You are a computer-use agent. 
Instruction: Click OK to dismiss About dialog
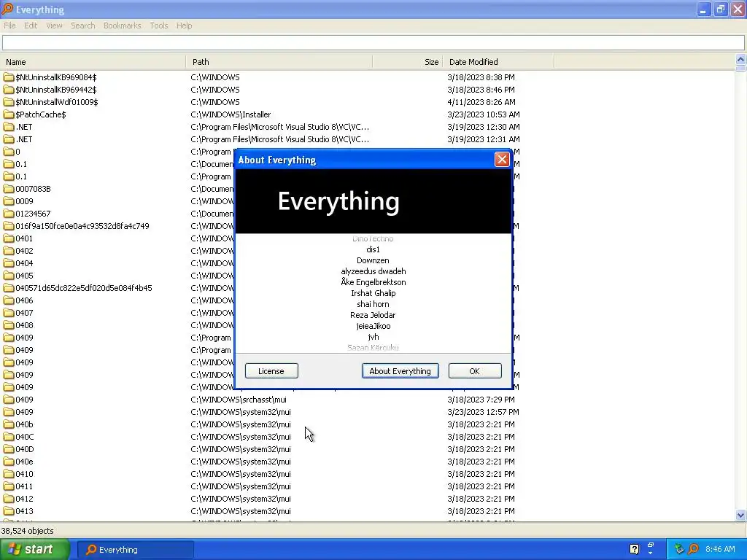click(x=474, y=371)
